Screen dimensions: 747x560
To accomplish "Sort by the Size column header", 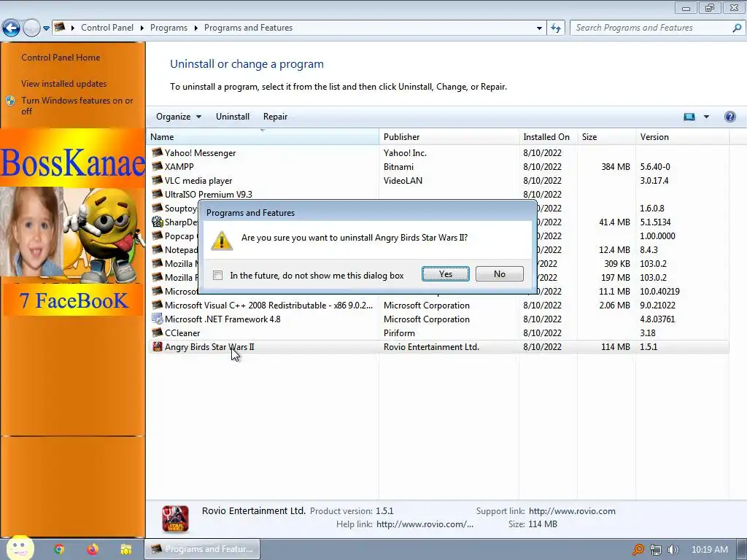I will 606,136.
